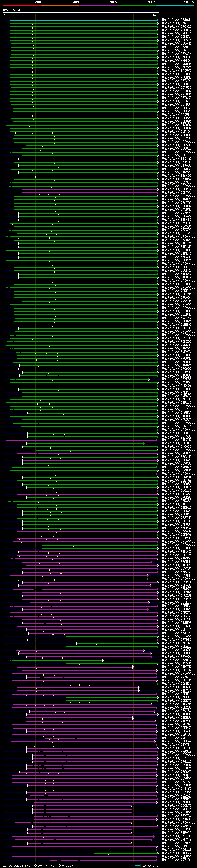The height and width of the screenshot is (868, 197).
Task: Select the UniRef100_C8VCQ7 label
Action: (177, 463)
